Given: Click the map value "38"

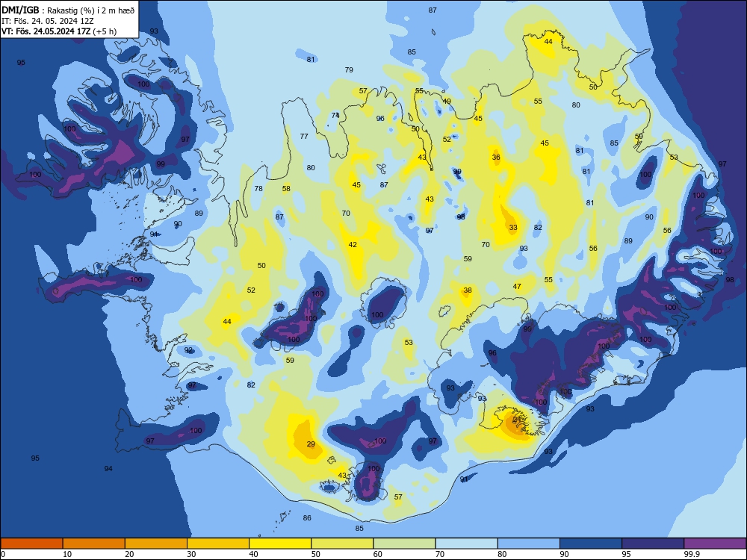Looking at the screenshot, I should [468, 290].
